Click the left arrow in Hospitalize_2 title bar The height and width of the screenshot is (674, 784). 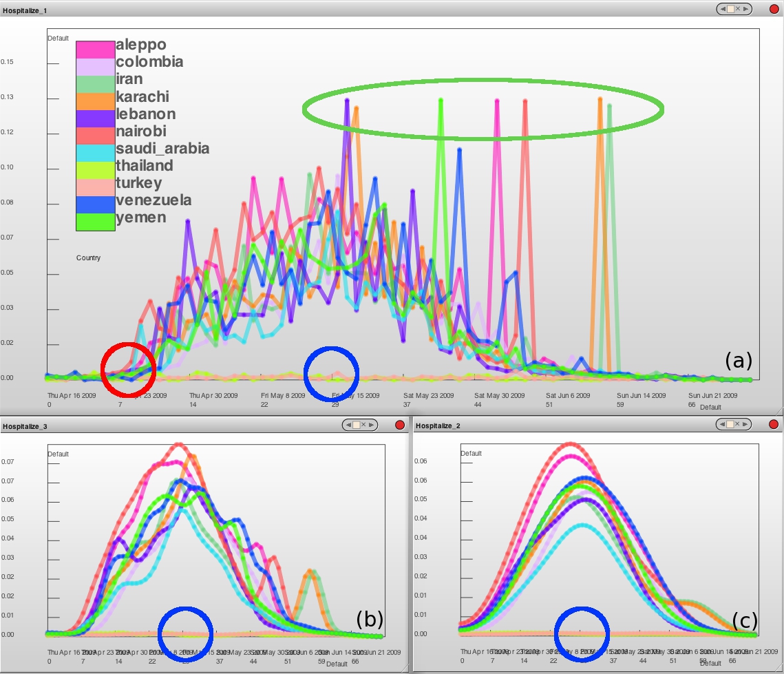pos(723,425)
